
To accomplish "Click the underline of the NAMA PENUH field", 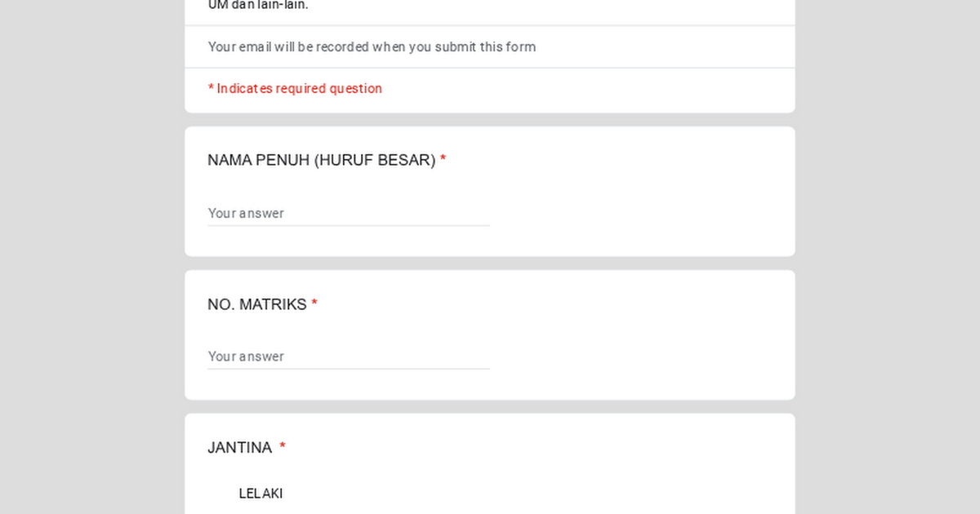I will 349,224.
